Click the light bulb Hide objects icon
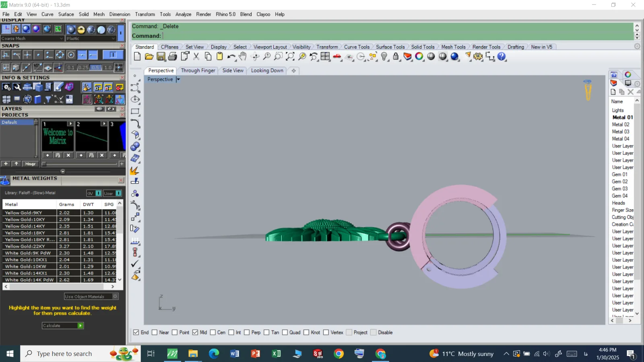 [x=384, y=57]
